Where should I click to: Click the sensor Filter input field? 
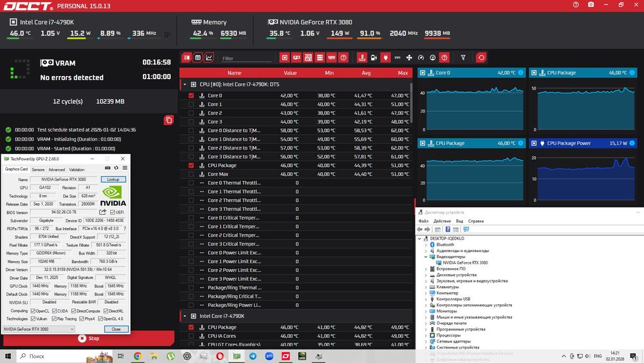[x=247, y=59]
